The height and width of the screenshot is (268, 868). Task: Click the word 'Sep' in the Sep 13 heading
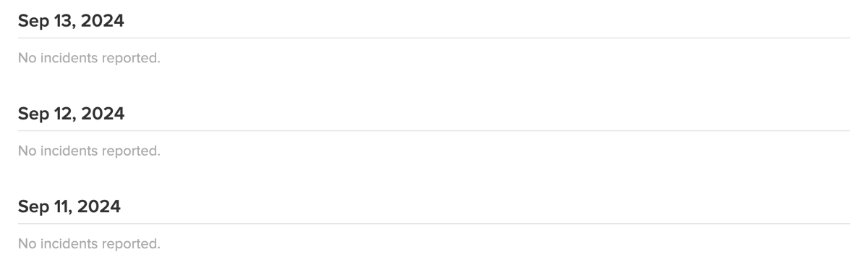[32, 22]
